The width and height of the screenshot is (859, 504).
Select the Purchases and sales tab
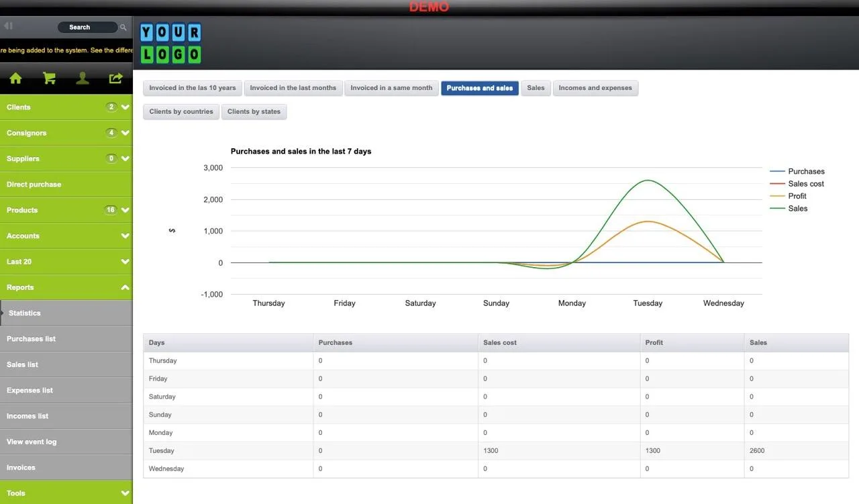[x=480, y=88]
